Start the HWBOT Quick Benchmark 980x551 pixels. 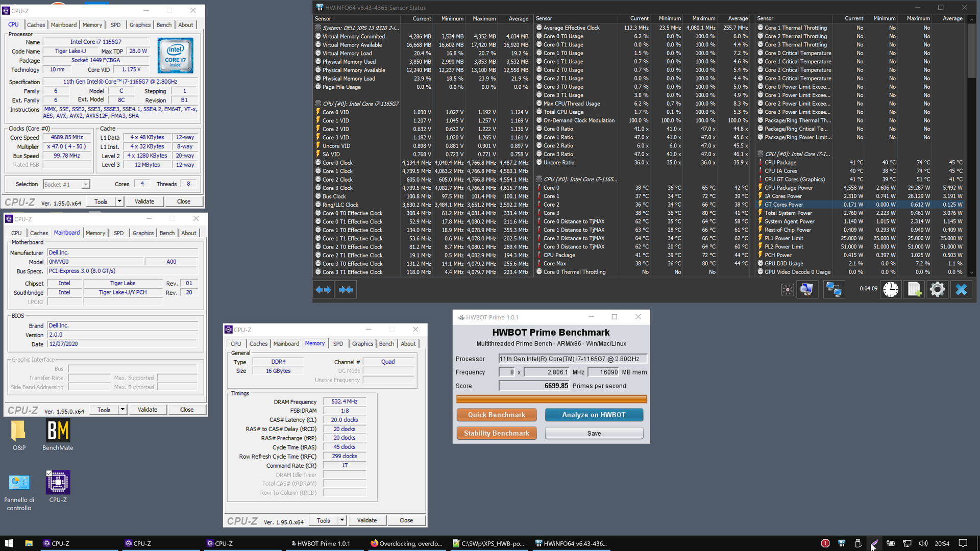496,415
